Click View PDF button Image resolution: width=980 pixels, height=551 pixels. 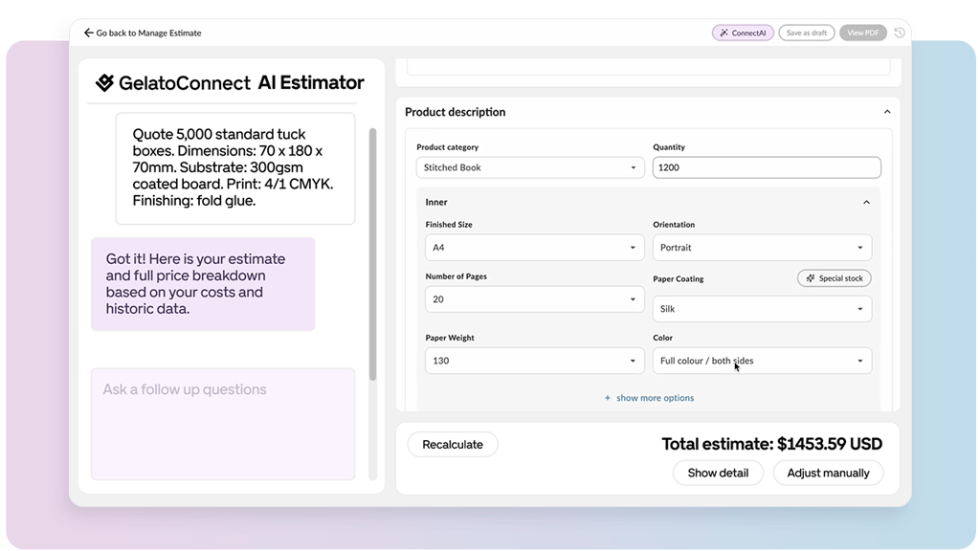(x=862, y=33)
